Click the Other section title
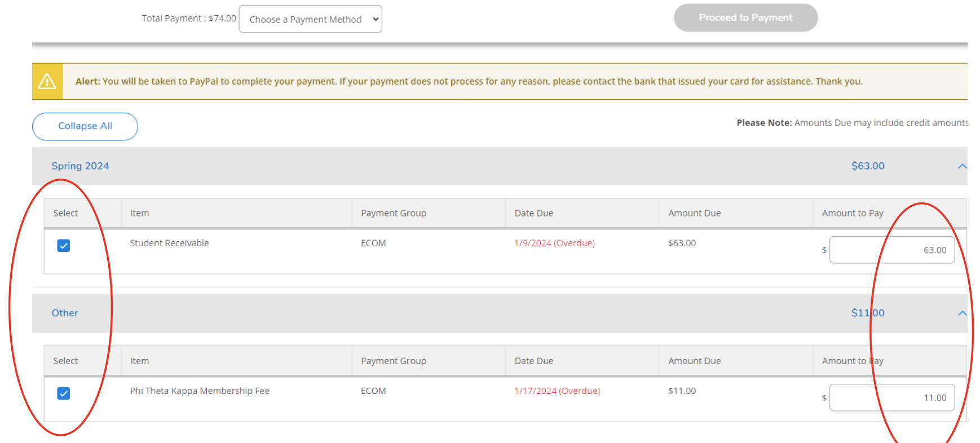The image size is (980, 443). (65, 313)
